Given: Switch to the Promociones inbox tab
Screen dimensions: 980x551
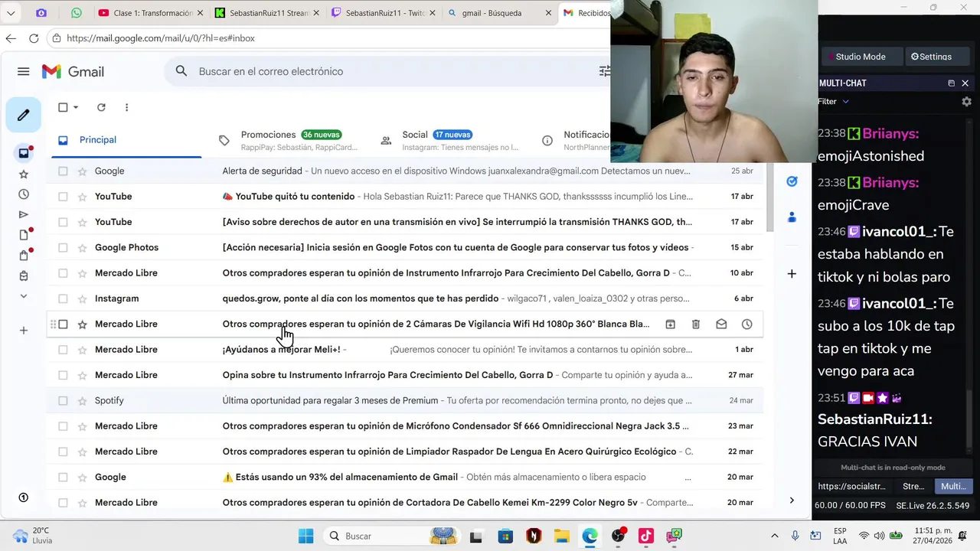Looking at the screenshot, I should pyautogui.click(x=288, y=140).
